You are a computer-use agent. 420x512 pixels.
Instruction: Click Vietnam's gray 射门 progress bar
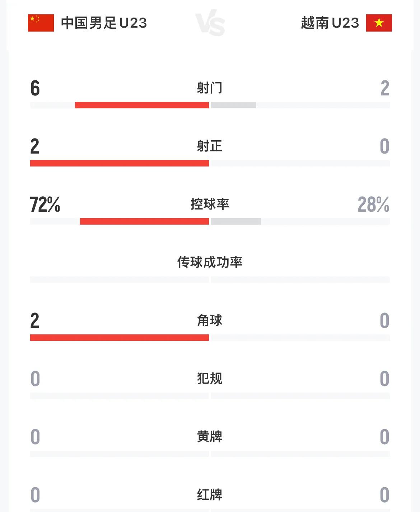pyautogui.click(x=233, y=105)
